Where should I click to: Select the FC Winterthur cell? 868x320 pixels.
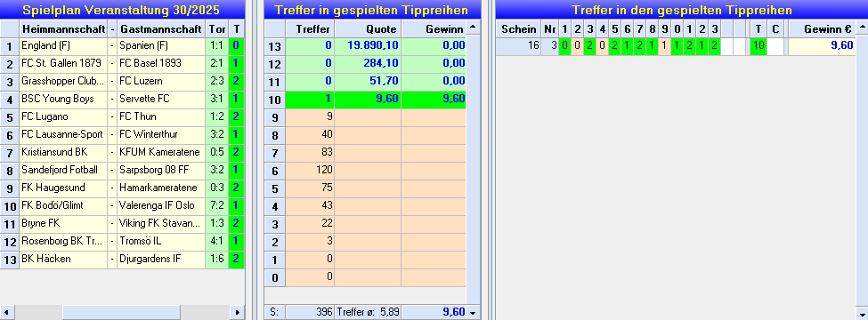(161, 134)
